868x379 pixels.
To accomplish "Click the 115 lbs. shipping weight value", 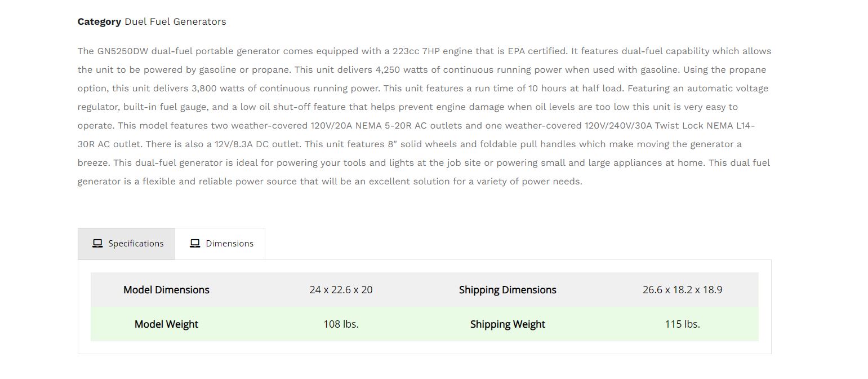I will pyautogui.click(x=682, y=324).
